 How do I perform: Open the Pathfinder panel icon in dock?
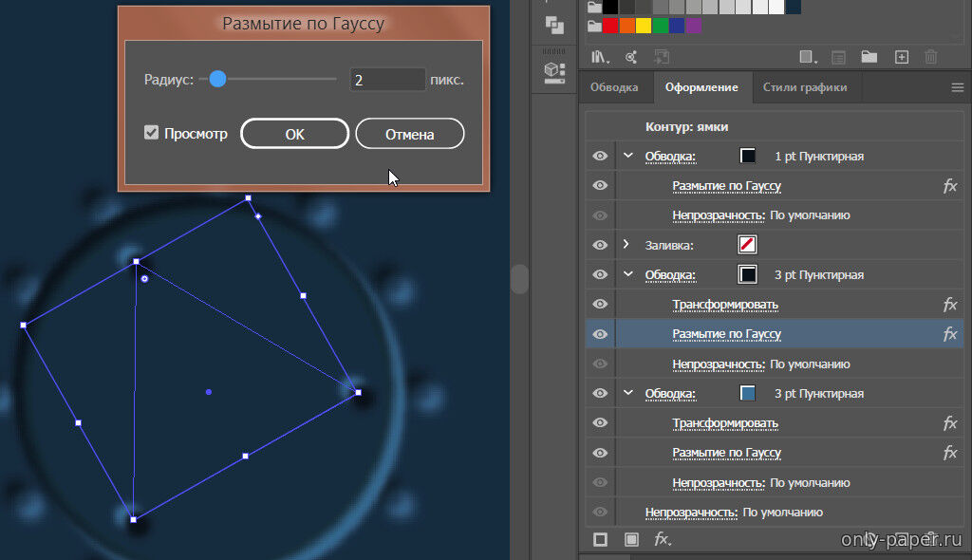[554, 26]
